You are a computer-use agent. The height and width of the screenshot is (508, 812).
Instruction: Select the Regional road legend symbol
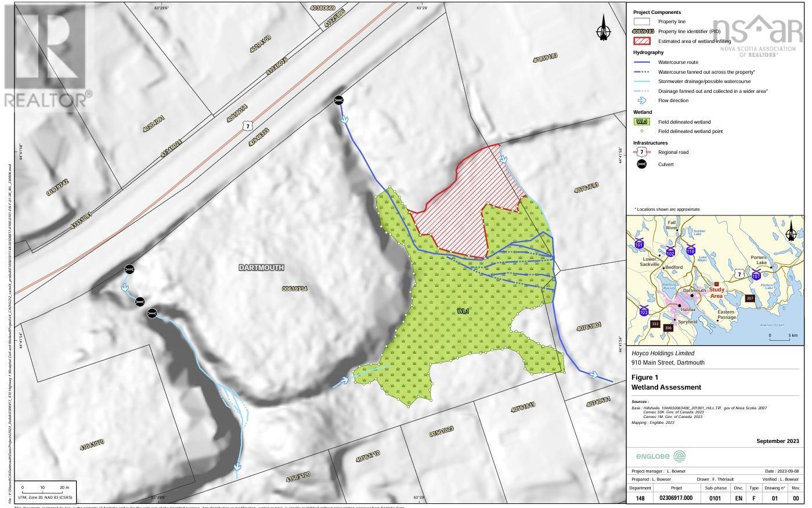641,152
